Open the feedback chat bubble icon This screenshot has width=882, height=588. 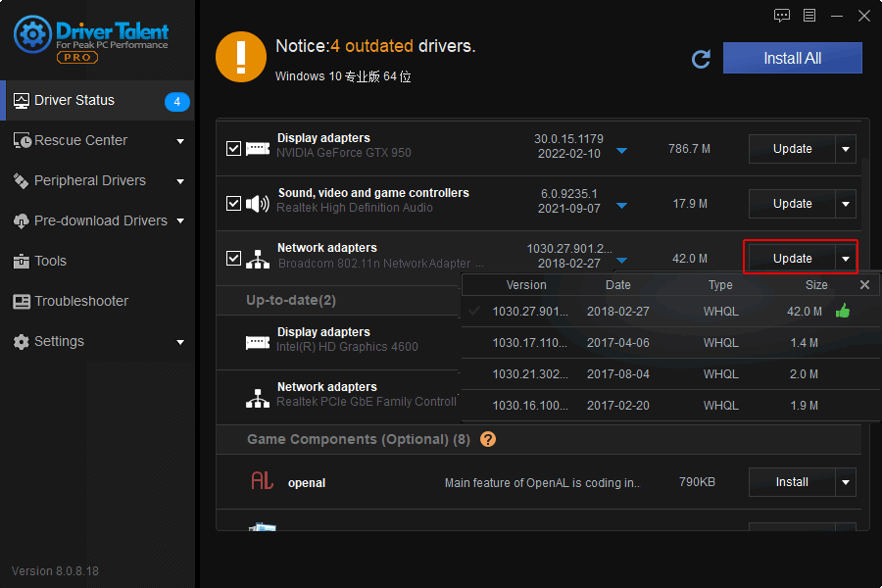point(781,16)
